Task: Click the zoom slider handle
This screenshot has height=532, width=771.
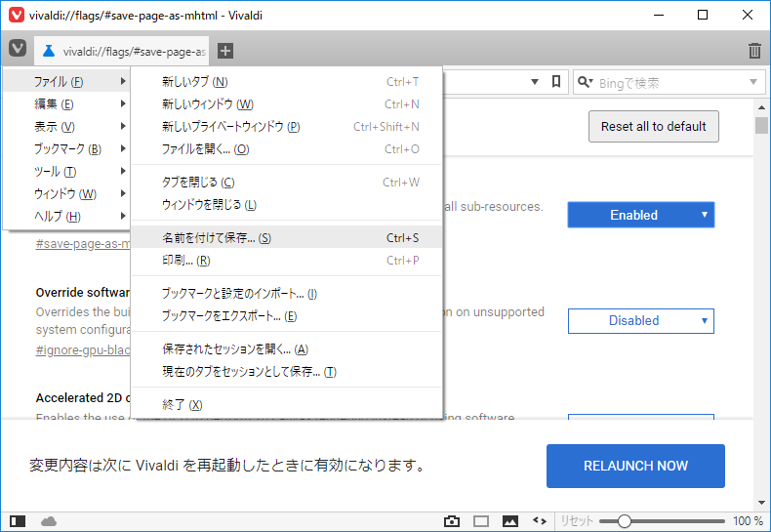Action: click(624, 521)
